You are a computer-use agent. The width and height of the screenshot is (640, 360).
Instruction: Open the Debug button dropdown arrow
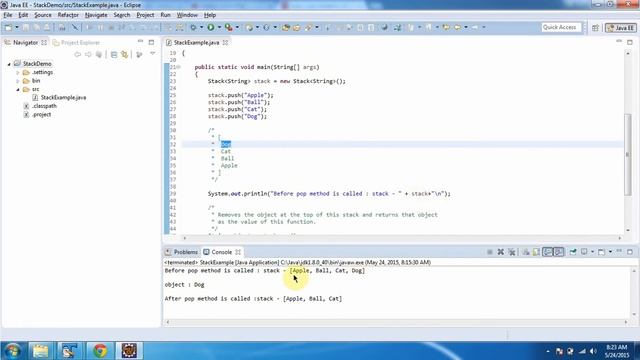(x=201, y=27)
